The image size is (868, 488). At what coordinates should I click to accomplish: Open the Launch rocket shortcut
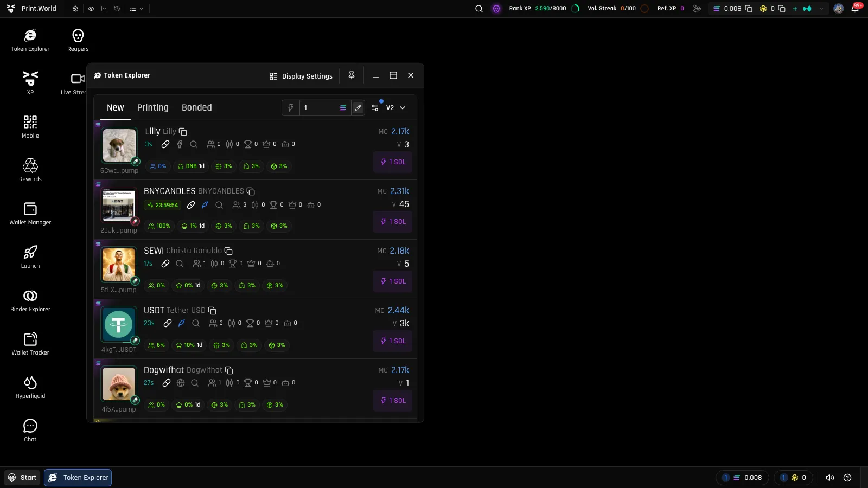click(30, 256)
